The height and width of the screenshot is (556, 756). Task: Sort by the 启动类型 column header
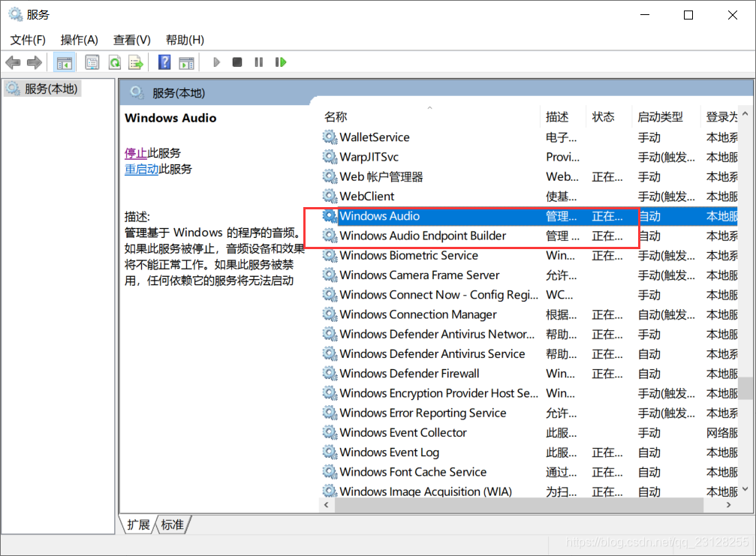[666, 116]
